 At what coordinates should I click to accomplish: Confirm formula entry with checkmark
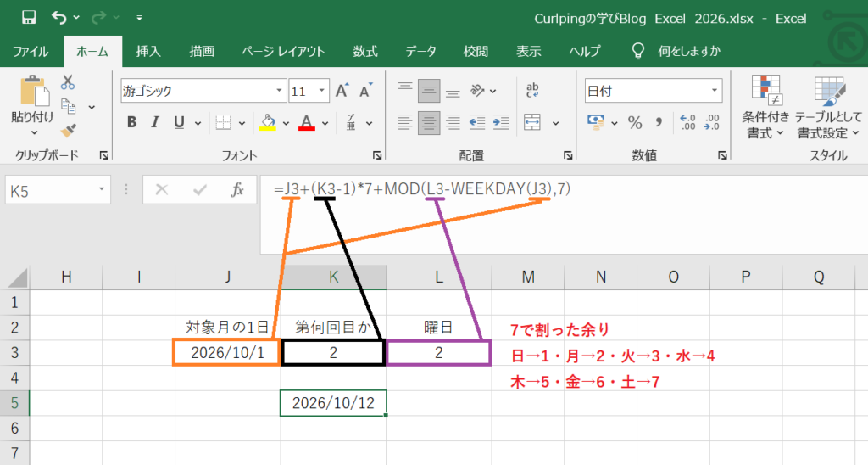coord(200,190)
